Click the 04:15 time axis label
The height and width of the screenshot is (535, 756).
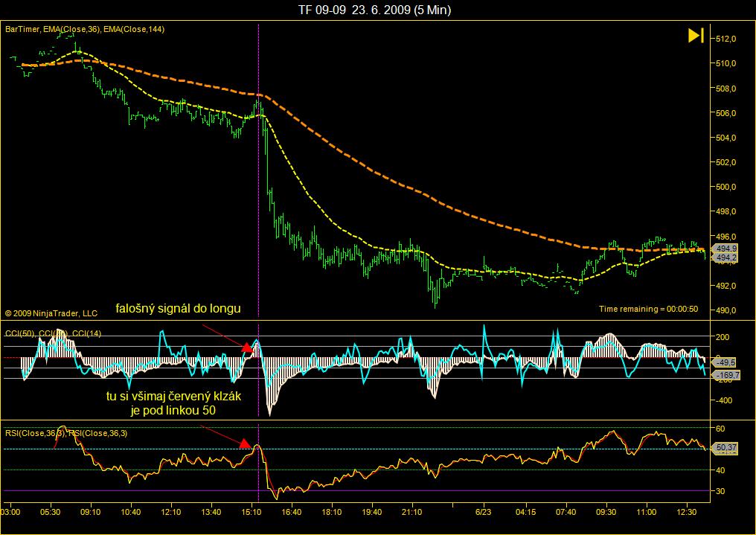[525, 512]
